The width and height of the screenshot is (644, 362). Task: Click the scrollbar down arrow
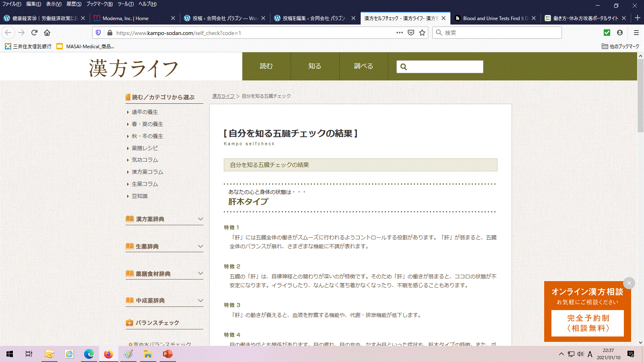(641, 343)
